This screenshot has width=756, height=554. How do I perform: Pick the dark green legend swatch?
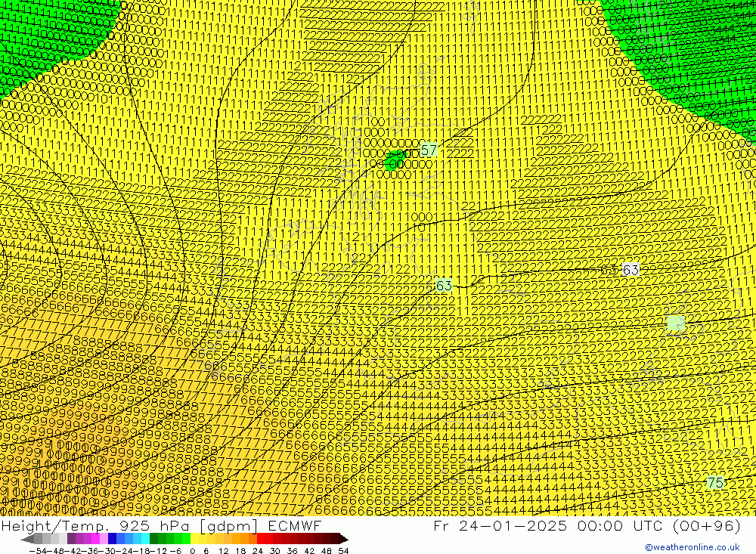point(153,539)
